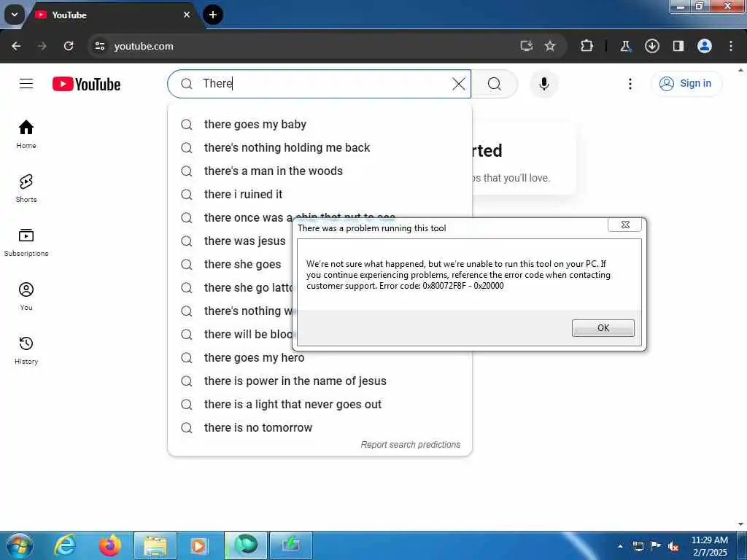
Task: Click the Sign in button
Action: coord(686,83)
